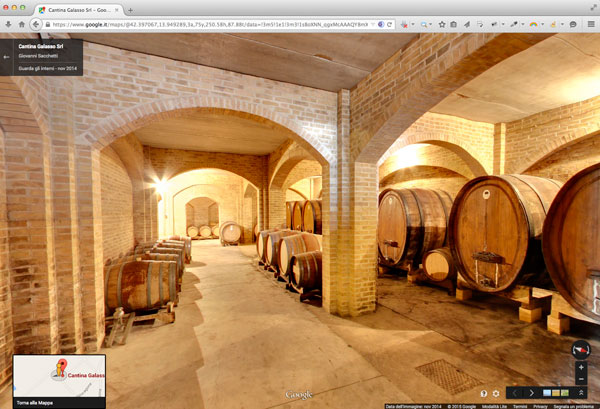
Task: Click photographer name Giovanni Sacchetti
Action: tap(38, 56)
